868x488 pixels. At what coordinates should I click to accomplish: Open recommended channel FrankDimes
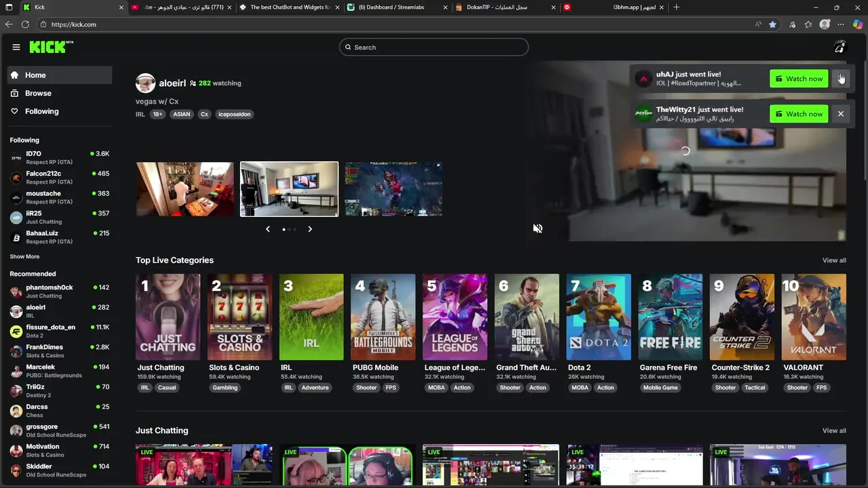60,351
